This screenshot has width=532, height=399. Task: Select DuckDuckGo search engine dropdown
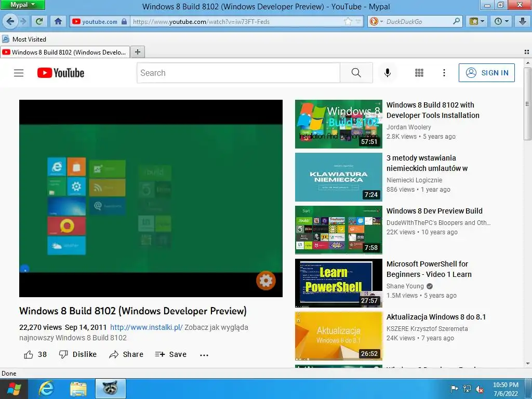click(x=376, y=22)
